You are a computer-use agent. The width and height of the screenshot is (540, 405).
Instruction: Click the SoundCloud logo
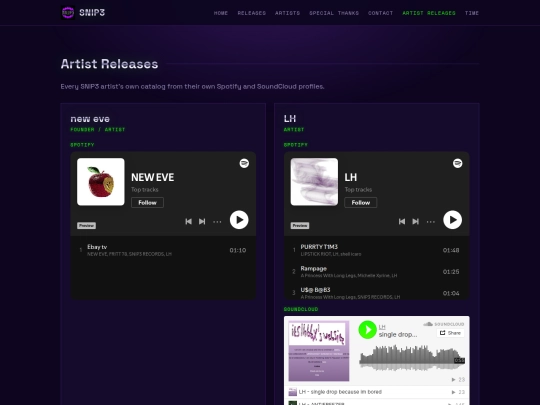pyautogui.click(x=444, y=324)
